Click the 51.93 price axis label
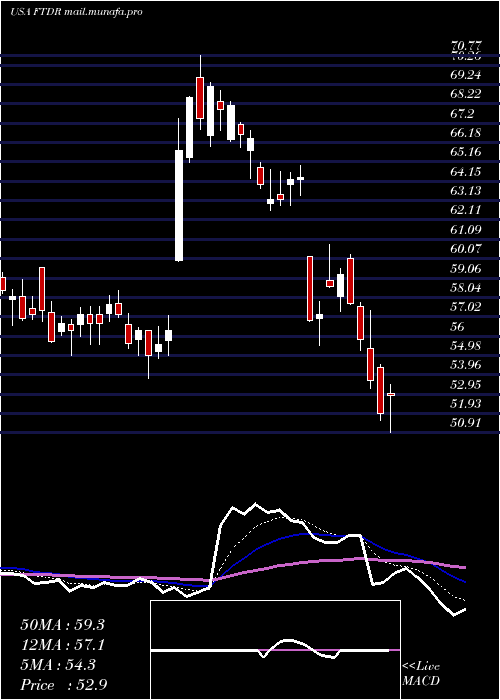500x700 pixels. 466,404
